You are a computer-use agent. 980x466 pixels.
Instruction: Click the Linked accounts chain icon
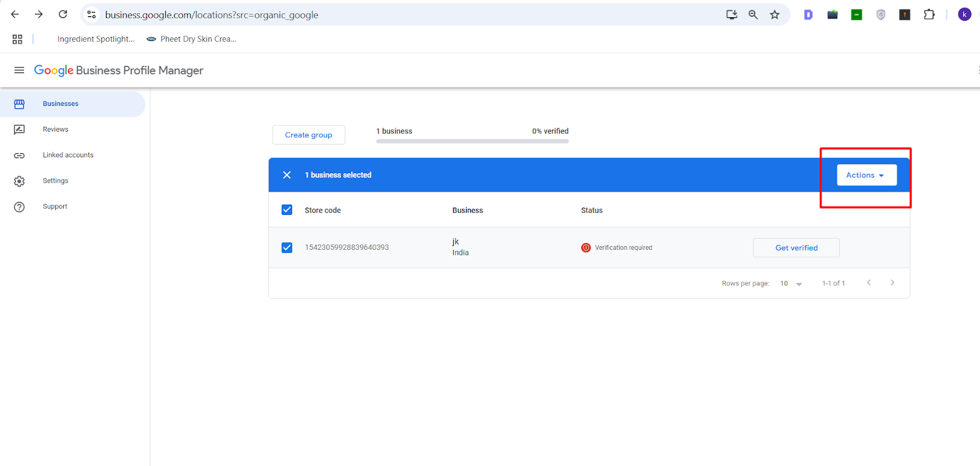(x=19, y=156)
